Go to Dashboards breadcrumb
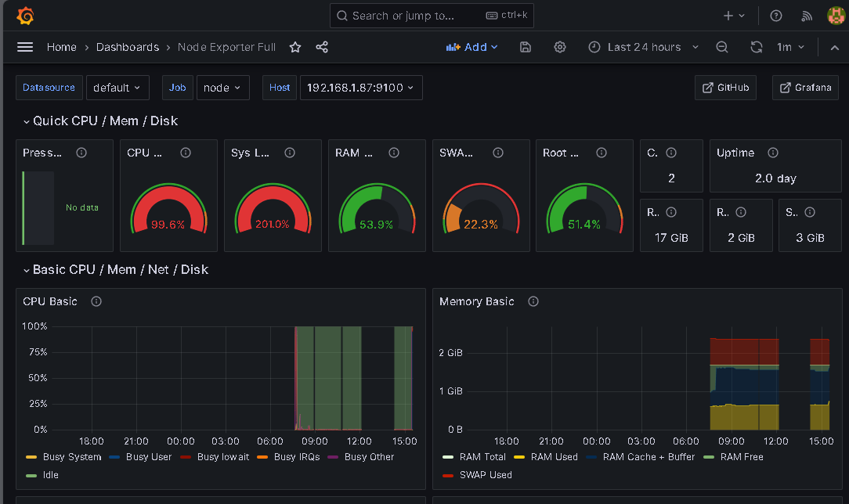 [128, 47]
